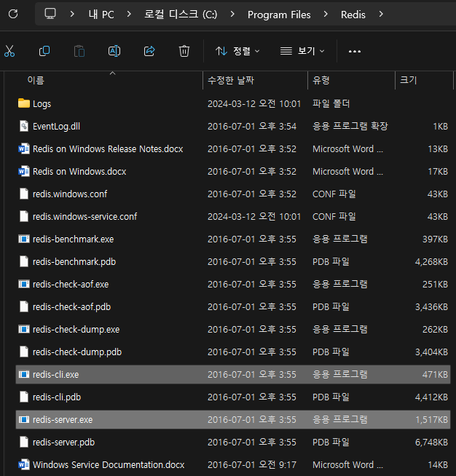The width and height of the screenshot is (456, 476).
Task: Click the 응용 프로그램 확장 type of EventLog.dll
Action: point(350,126)
